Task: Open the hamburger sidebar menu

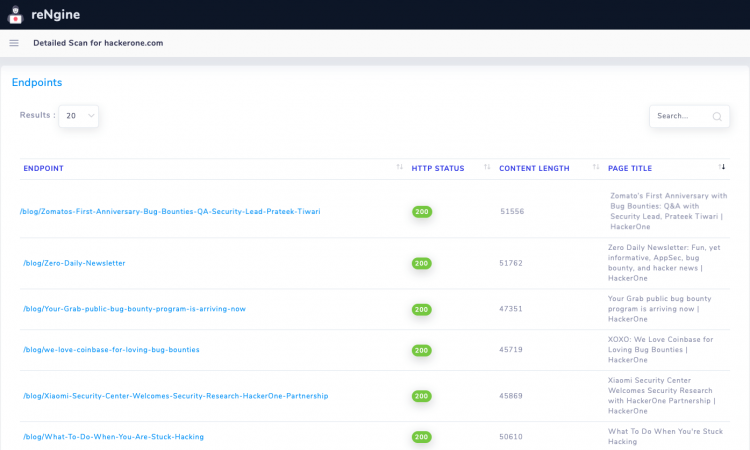Action: tap(14, 43)
